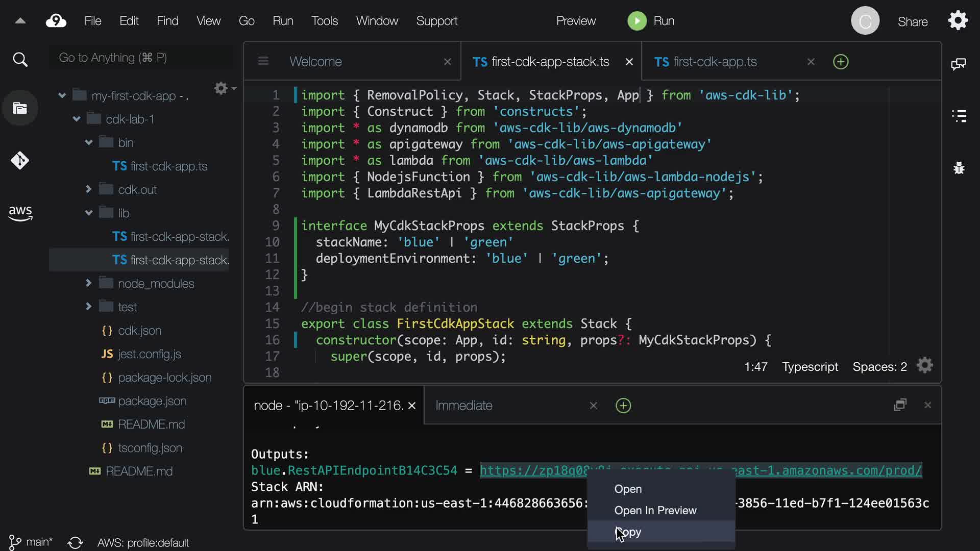Click the Go to Anything field

coord(138,58)
